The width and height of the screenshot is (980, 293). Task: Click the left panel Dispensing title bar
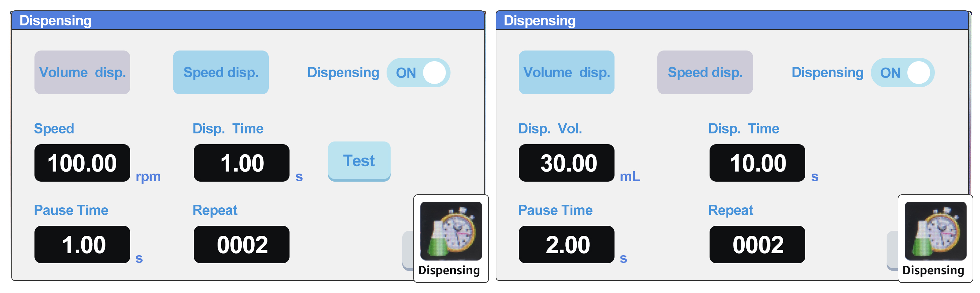[x=247, y=20]
